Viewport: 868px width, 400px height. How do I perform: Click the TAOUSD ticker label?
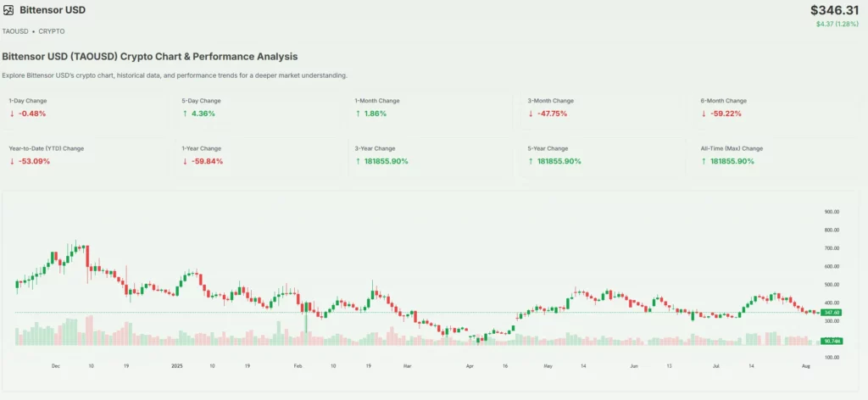(16, 31)
